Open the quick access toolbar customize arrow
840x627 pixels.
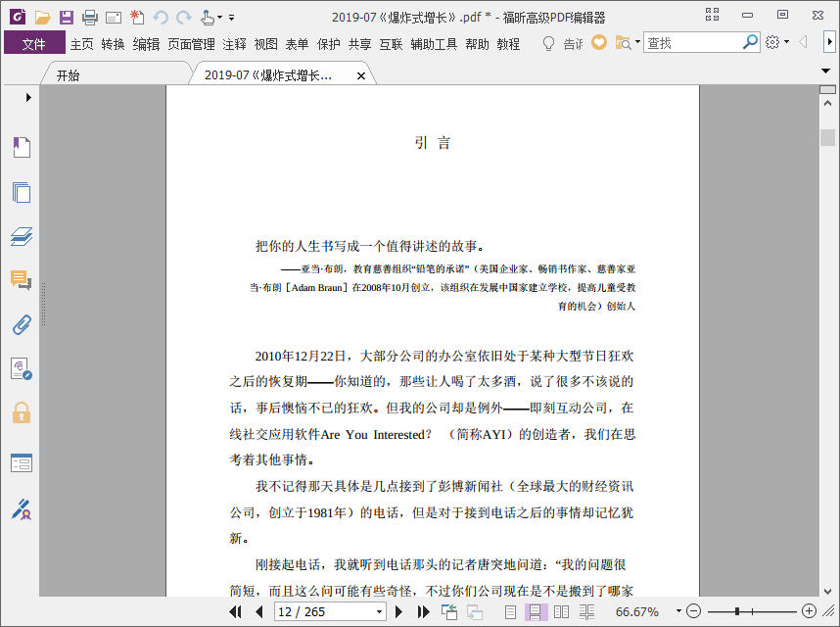pos(231,18)
